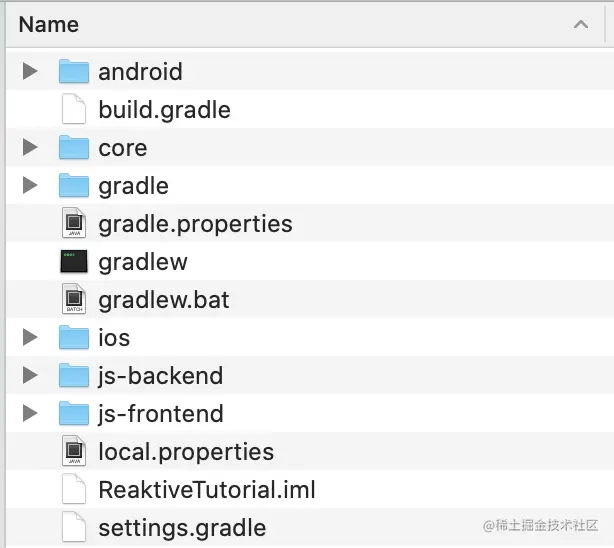Screen dimensions: 614x548
Task: Click the android folder icon
Action: click(x=74, y=71)
